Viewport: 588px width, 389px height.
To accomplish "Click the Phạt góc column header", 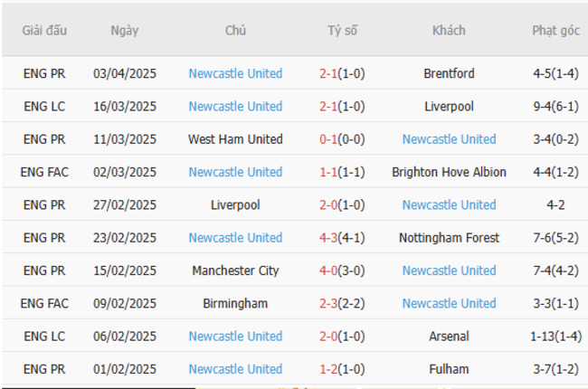I will coord(555,31).
